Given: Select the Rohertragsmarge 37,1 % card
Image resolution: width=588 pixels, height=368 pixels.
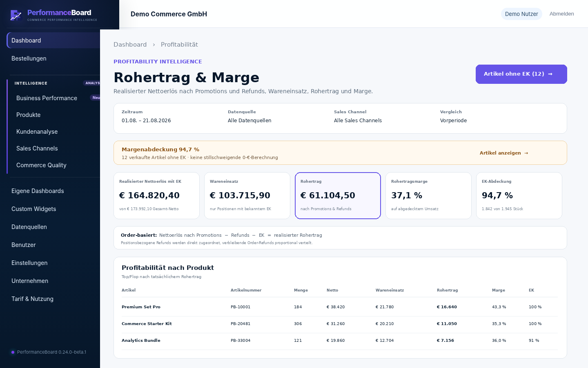Looking at the screenshot, I should click(x=428, y=195).
